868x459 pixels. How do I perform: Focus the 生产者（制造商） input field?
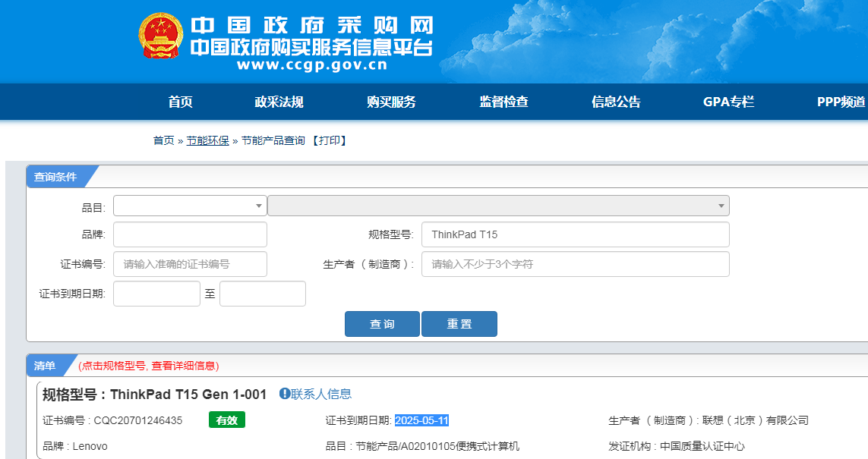(575, 264)
